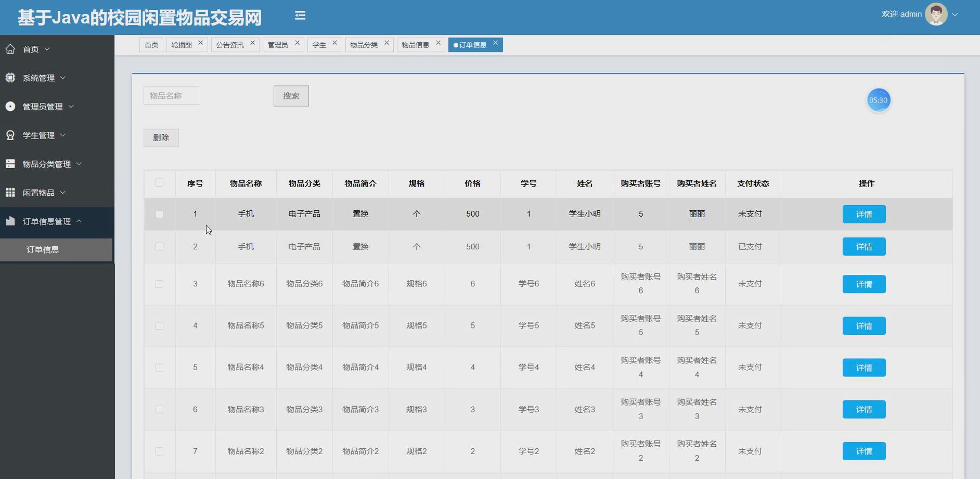Select 订单信息 in the sidebar submenu
The height and width of the screenshot is (479, 980).
56,250
